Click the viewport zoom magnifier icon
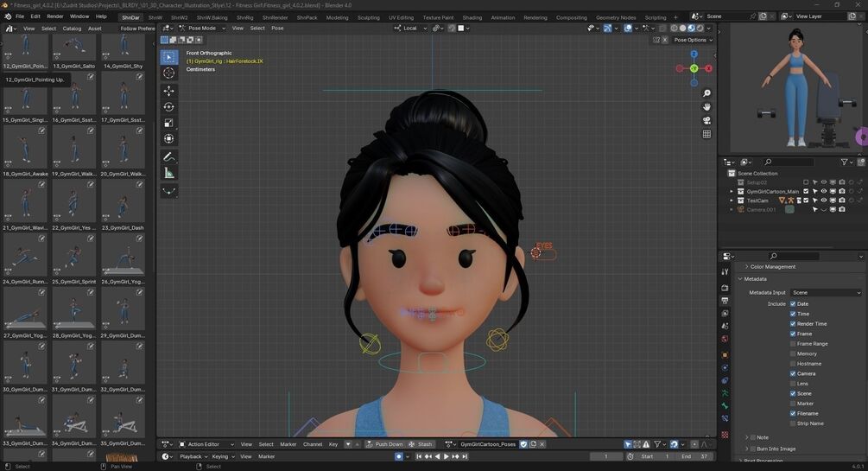The height and width of the screenshot is (471, 868). point(706,93)
